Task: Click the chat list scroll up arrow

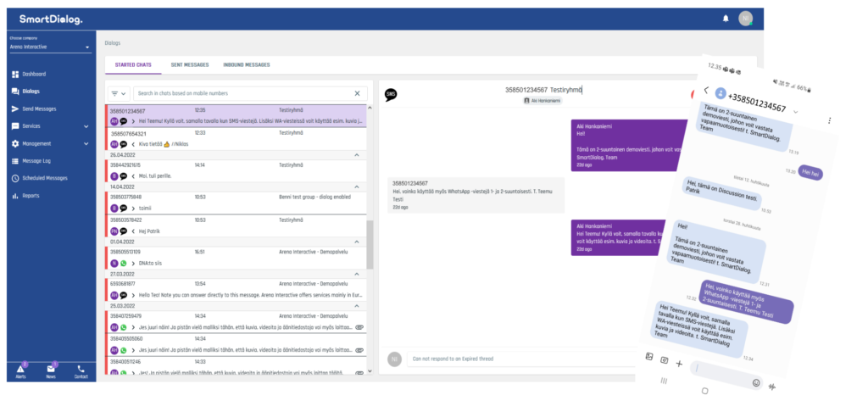Action: tap(370, 109)
